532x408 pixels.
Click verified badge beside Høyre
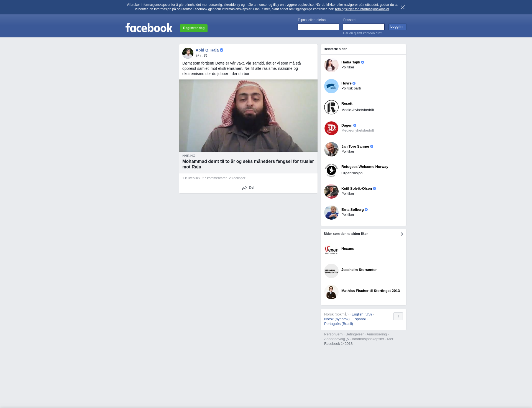[x=354, y=83]
